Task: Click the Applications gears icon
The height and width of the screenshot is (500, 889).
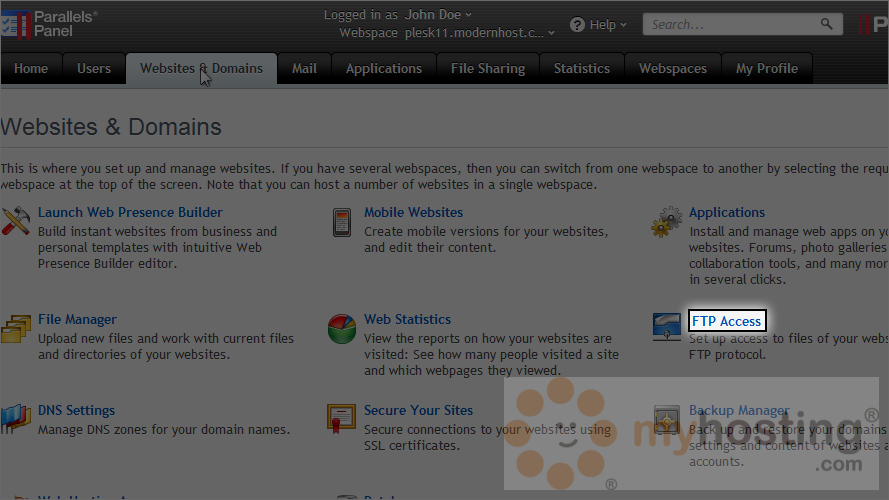Action: point(666,222)
